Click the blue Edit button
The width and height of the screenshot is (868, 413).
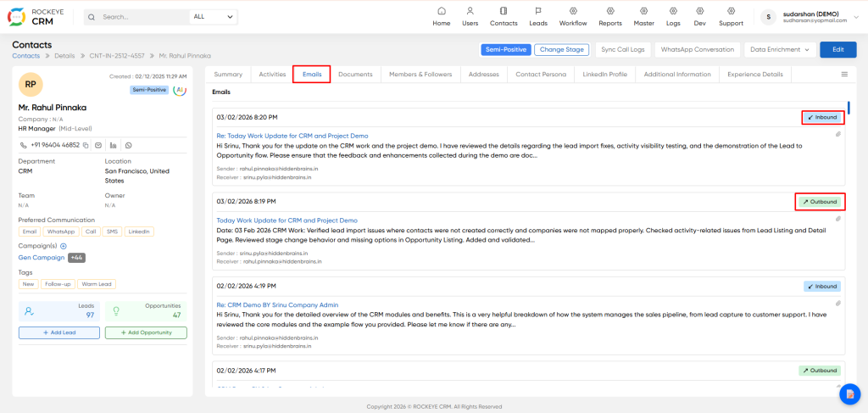pos(838,49)
